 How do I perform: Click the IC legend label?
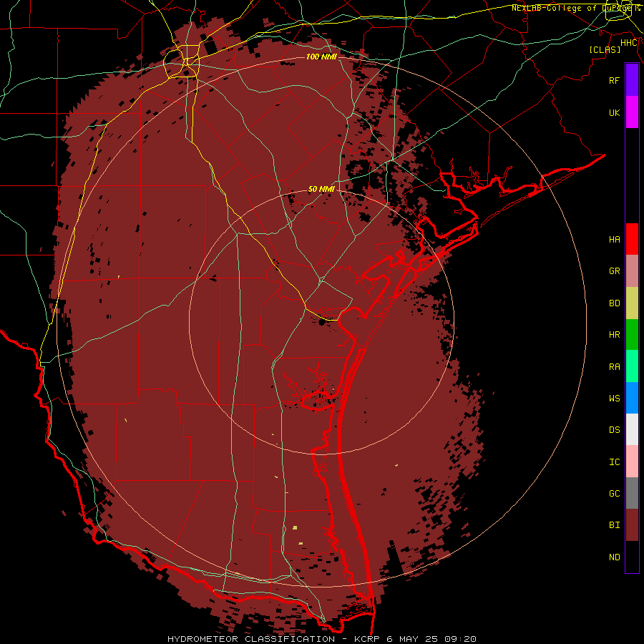tap(614, 462)
